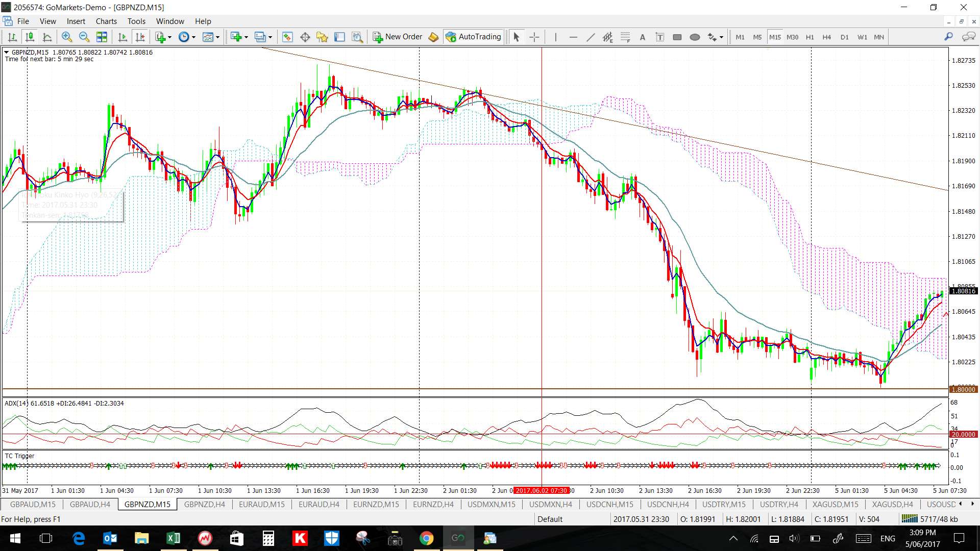Click the 1.80000 horizontal line price label
The width and height of the screenshot is (980, 551).
pos(964,389)
